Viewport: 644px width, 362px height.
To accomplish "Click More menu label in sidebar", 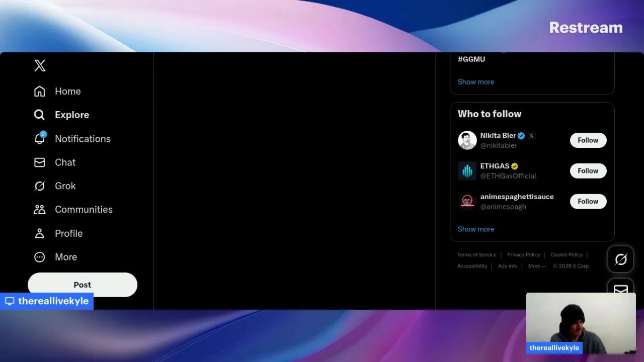I will [x=66, y=257].
